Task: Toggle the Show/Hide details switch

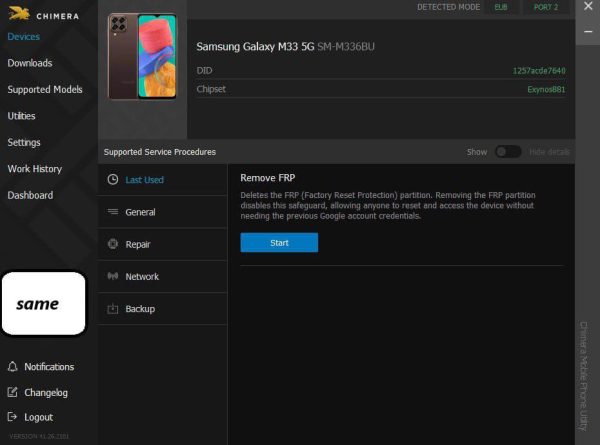Action: point(508,152)
